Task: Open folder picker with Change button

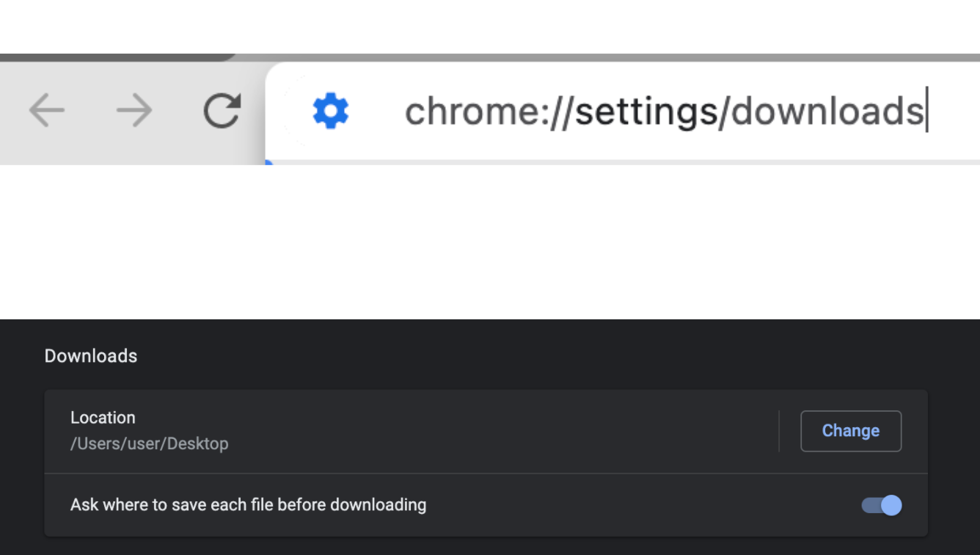Action: coord(851,431)
